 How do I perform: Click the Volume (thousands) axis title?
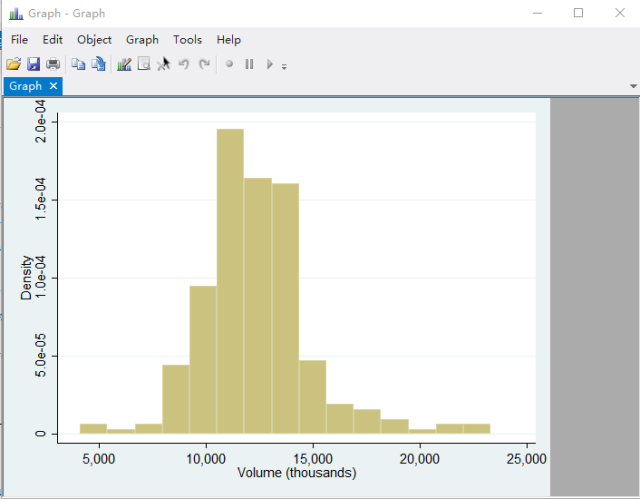(x=297, y=473)
